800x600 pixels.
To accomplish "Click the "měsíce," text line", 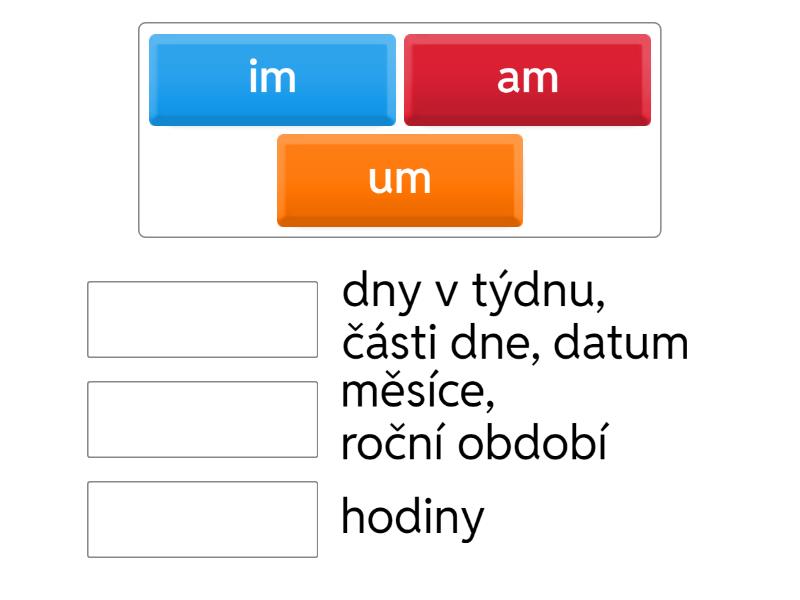I will 418,393.
